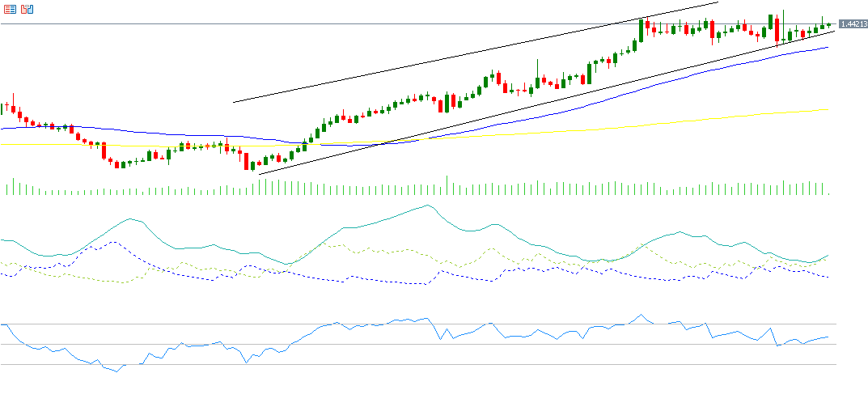Select the upper black channel trendline
Image resolution: width=868 pixels, height=407 pixels.
click(476, 52)
